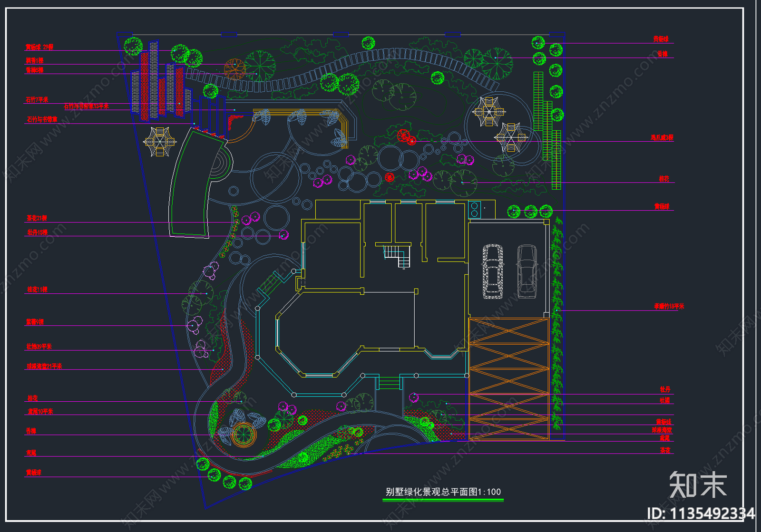
Task: Click the '石竹7平米' label
Action: (x=37, y=100)
